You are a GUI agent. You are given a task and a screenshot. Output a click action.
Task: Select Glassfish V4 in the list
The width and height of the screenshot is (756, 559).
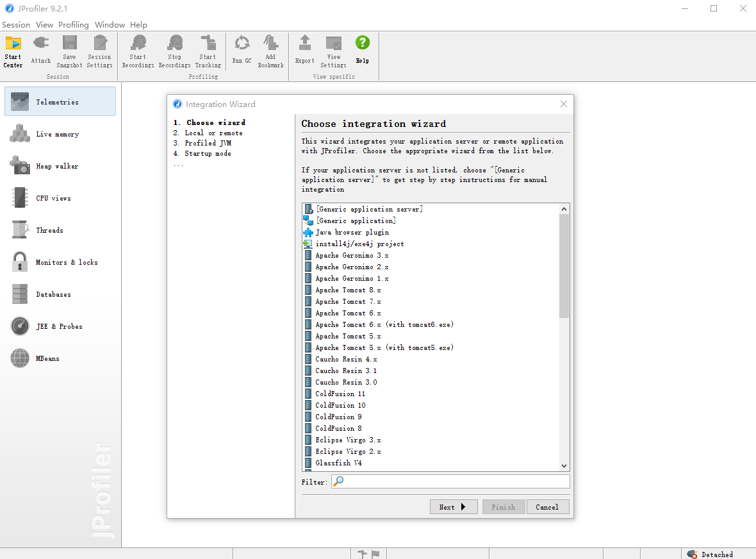click(x=338, y=463)
